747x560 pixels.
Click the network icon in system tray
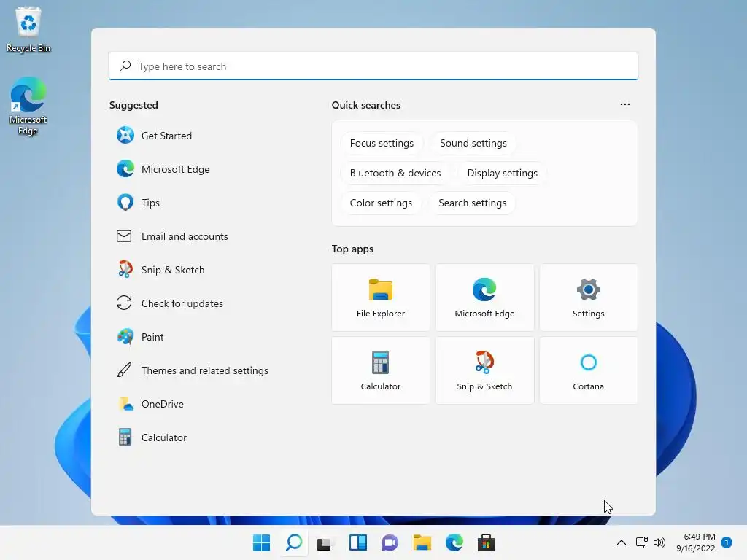click(x=642, y=542)
